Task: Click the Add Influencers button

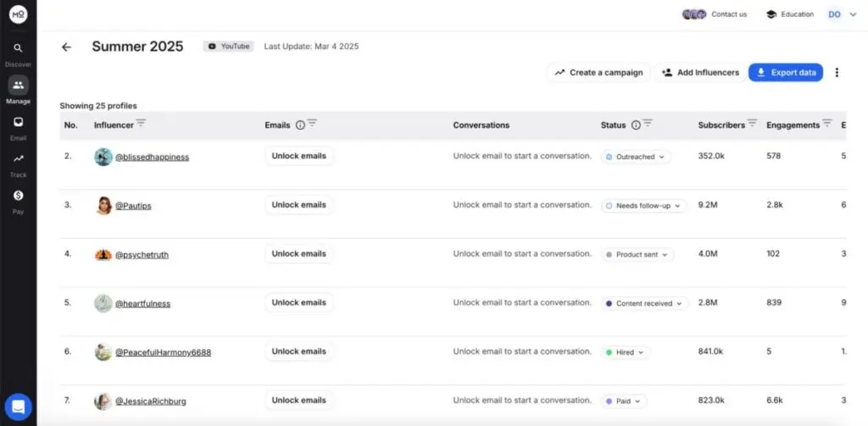Action: pos(700,73)
